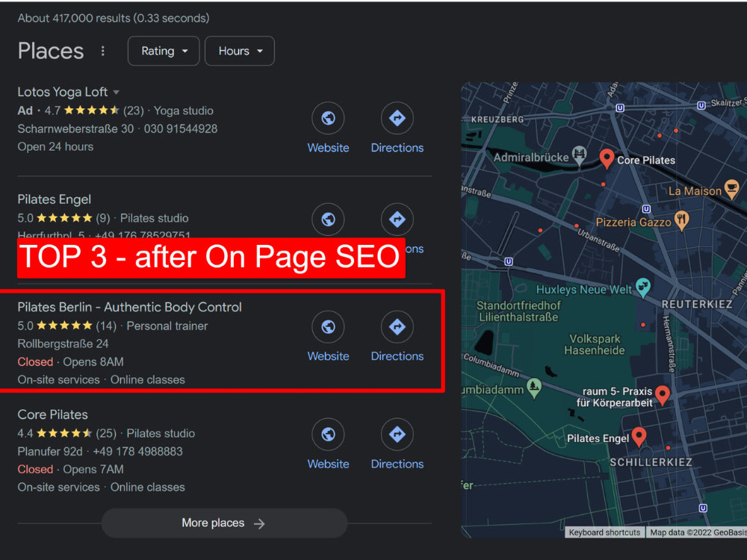
Task: Click the Columbiadamm park tree icon
Action: click(x=534, y=387)
